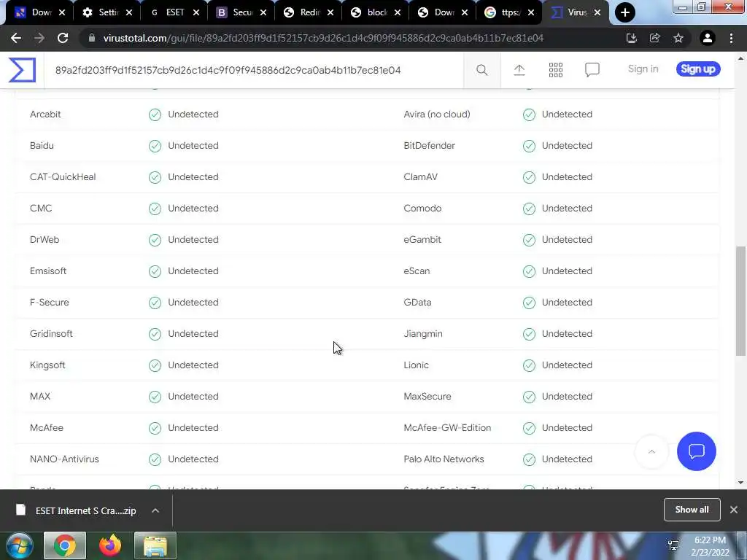Click the Baidu engine name
This screenshot has width=747, height=560.
[42, 146]
